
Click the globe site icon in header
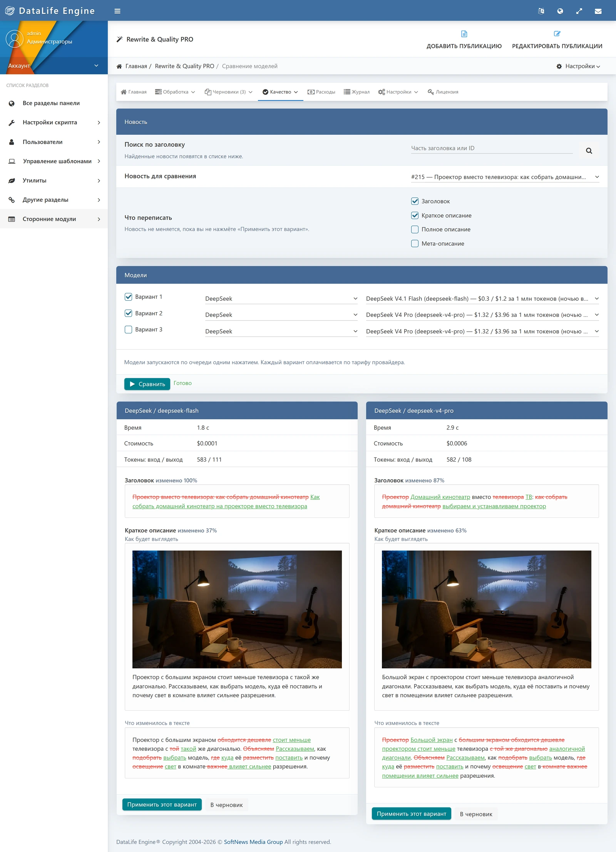point(560,11)
